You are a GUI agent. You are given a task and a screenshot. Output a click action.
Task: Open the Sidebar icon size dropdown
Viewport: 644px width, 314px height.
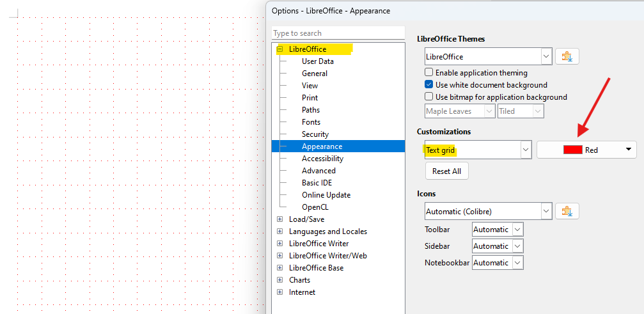tap(498, 246)
